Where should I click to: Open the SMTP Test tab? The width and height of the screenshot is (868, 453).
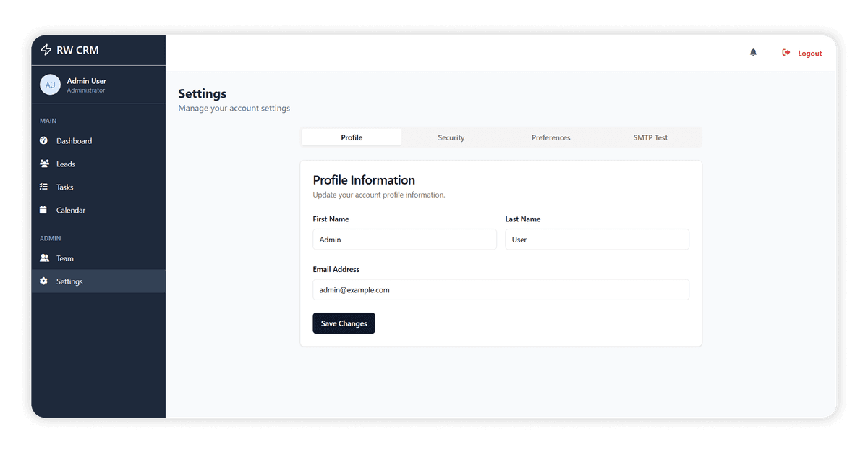[651, 137]
